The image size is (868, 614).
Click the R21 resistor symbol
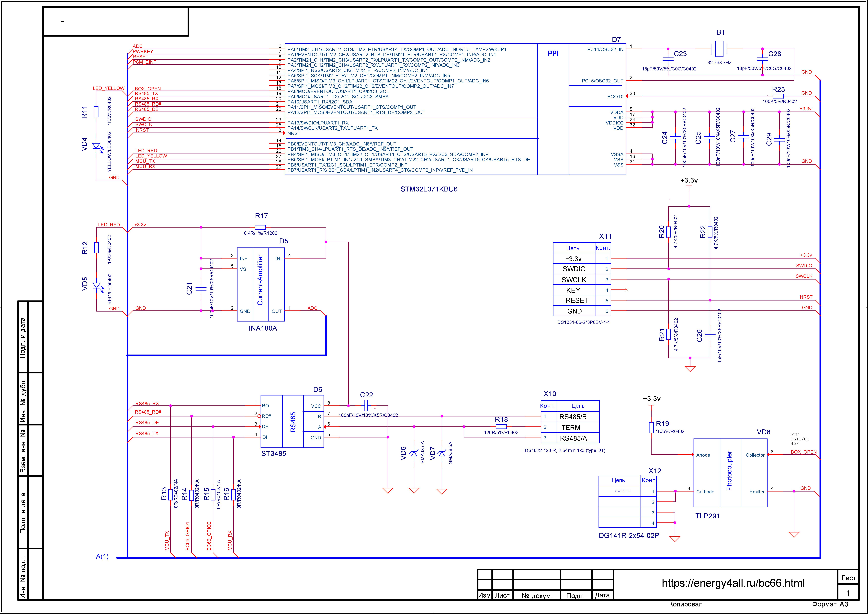coord(668,334)
